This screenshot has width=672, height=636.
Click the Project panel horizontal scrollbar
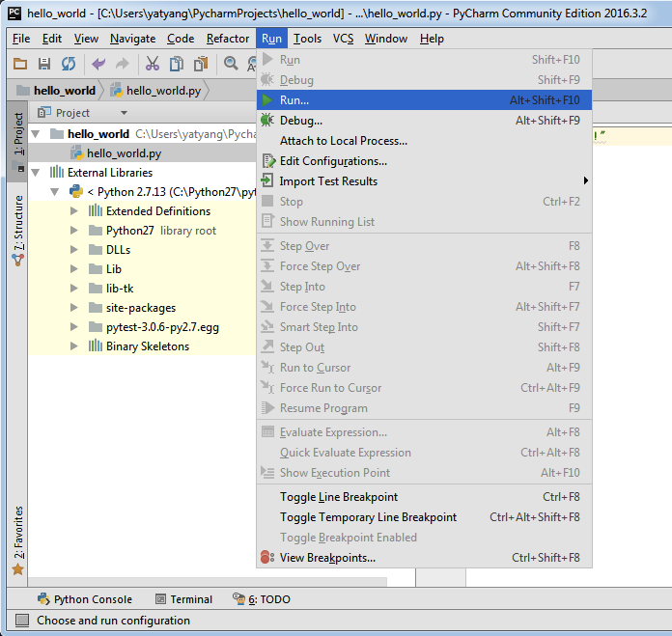(x=208, y=581)
